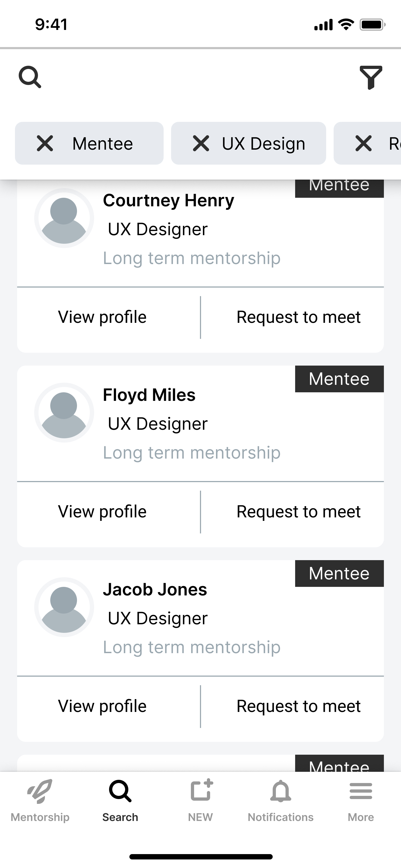This screenshot has width=401, height=868.
Task: Click the Floyd Miles name heading
Action: [x=149, y=395]
